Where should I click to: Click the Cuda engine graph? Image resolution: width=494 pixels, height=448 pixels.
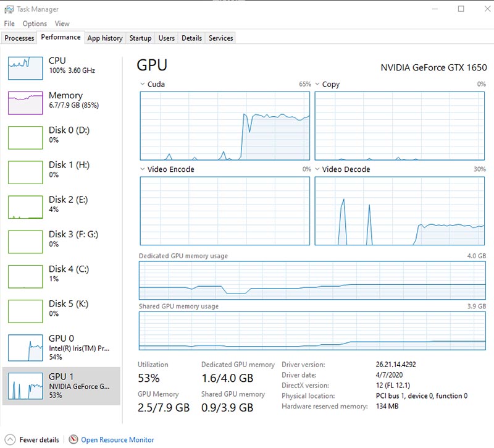pyautogui.click(x=225, y=126)
